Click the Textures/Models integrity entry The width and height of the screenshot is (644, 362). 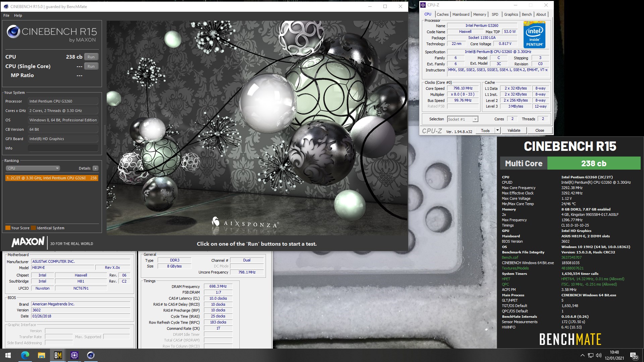point(515,268)
